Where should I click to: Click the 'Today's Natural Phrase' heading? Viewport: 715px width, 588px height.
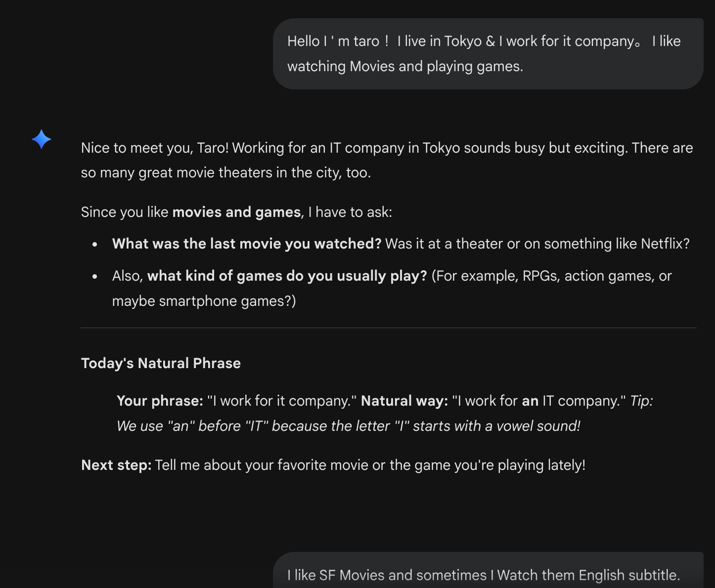pos(161,363)
